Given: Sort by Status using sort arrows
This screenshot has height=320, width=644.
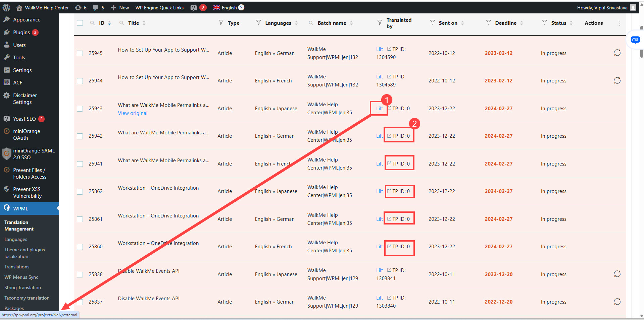Looking at the screenshot, I should click(x=571, y=23).
